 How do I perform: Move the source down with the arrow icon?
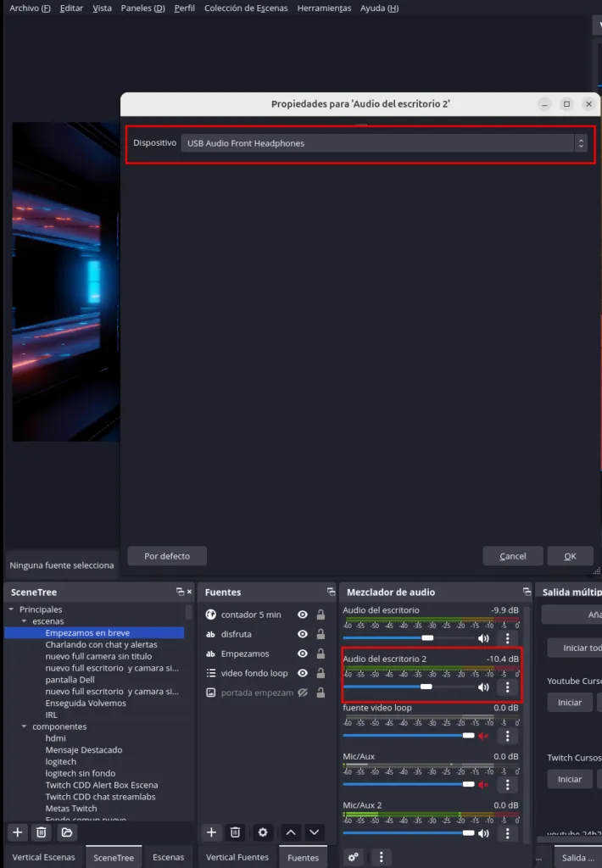(314, 832)
